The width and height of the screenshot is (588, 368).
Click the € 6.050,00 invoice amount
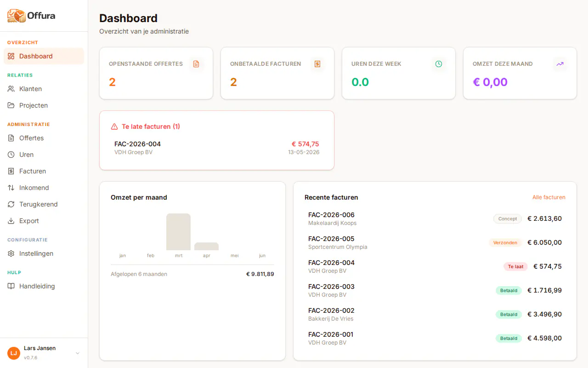pyautogui.click(x=544, y=242)
